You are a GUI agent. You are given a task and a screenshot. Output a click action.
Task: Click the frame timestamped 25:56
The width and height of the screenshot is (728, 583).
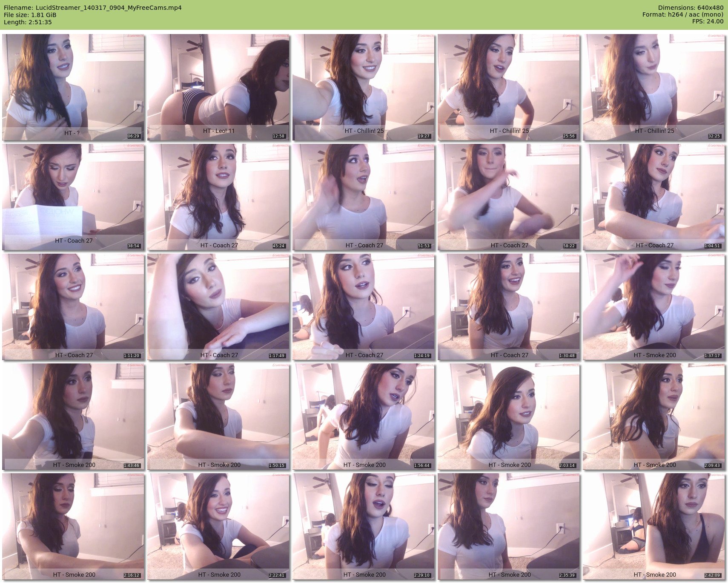[508, 87]
